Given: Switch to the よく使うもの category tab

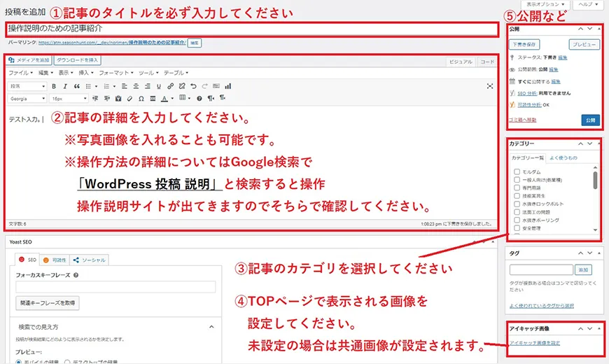Looking at the screenshot, I should click(563, 157).
